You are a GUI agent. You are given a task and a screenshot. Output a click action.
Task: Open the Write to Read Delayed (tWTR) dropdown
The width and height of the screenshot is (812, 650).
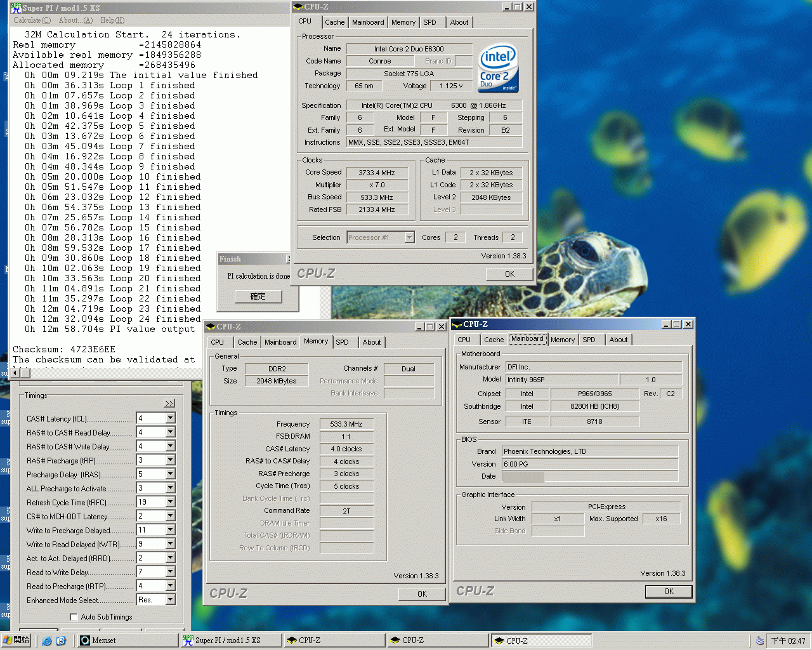(170, 544)
